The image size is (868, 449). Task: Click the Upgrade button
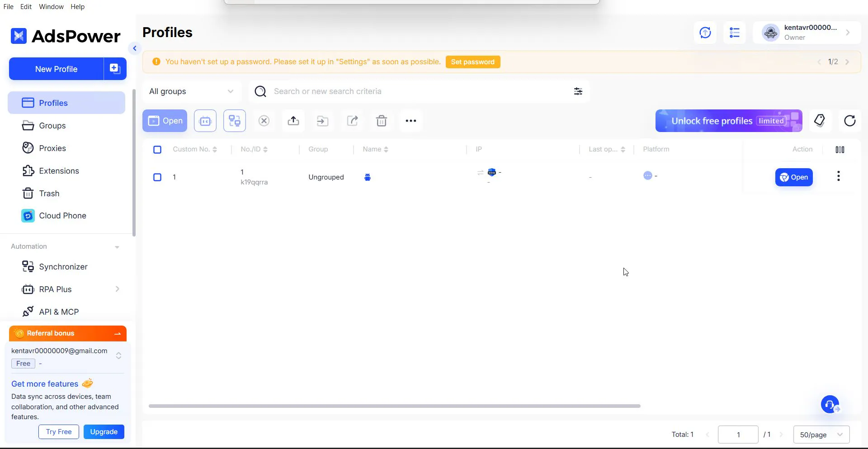point(104,432)
